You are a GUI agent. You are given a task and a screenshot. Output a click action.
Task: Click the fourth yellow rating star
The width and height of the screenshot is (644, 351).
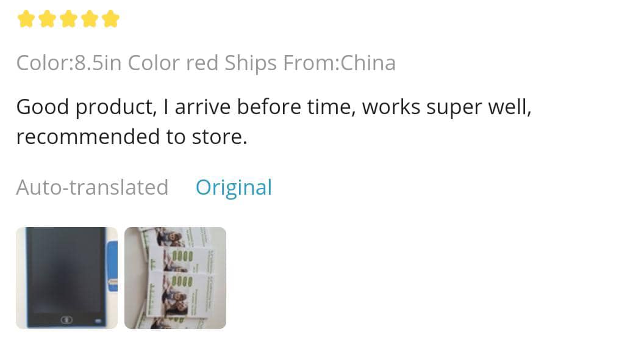[x=90, y=19]
